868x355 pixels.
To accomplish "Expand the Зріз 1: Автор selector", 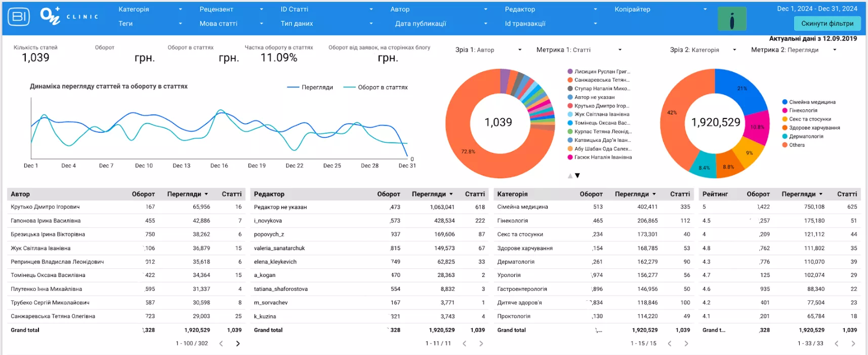I will pos(488,50).
